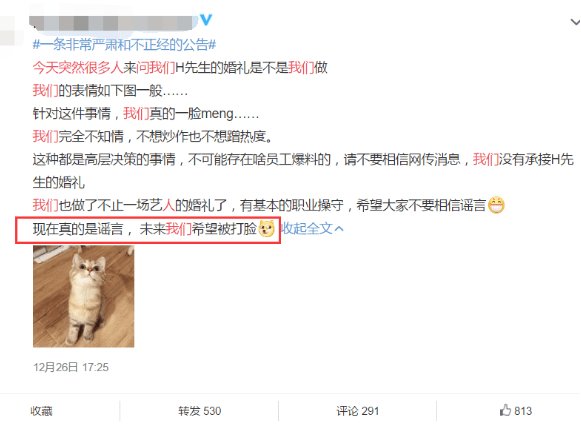Click the line 我们完全不知情
The image size is (581, 437).
coord(153,137)
